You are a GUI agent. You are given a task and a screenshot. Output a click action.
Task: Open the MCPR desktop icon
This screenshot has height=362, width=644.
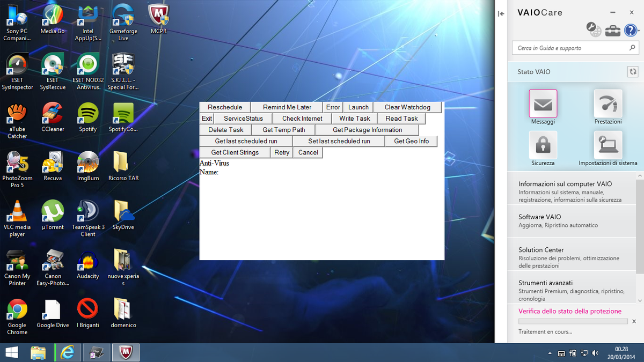pyautogui.click(x=159, y=20)
